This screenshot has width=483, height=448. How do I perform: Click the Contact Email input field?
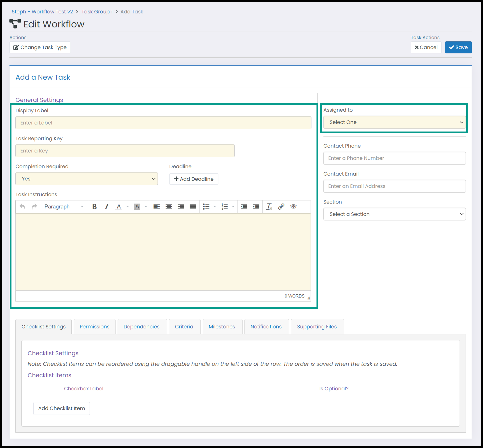point(395,186)
